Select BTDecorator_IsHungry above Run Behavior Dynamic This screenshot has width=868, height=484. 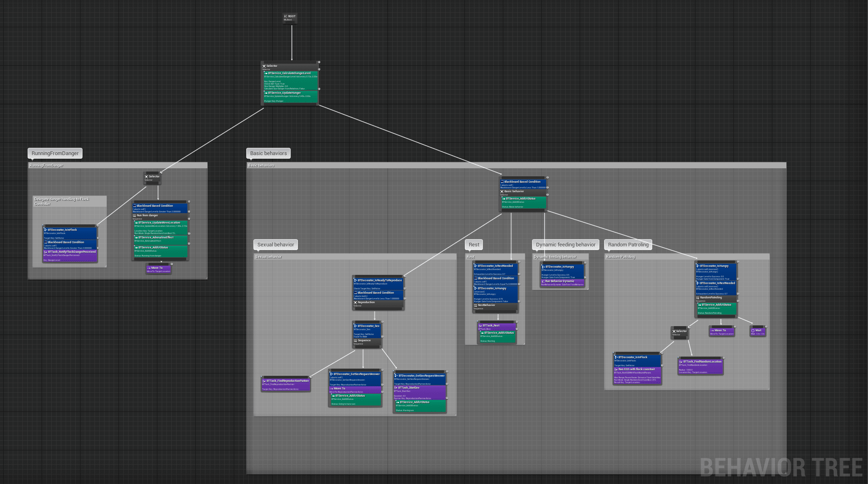tap(563, 272)
